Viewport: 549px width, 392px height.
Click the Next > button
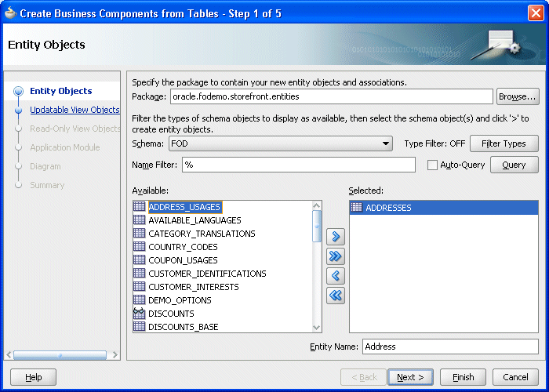410,377
